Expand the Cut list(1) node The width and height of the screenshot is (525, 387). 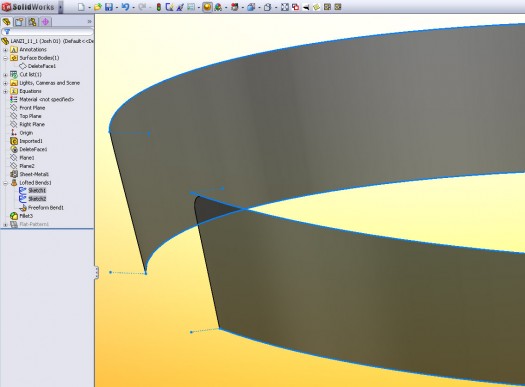[x=5, y=75]
